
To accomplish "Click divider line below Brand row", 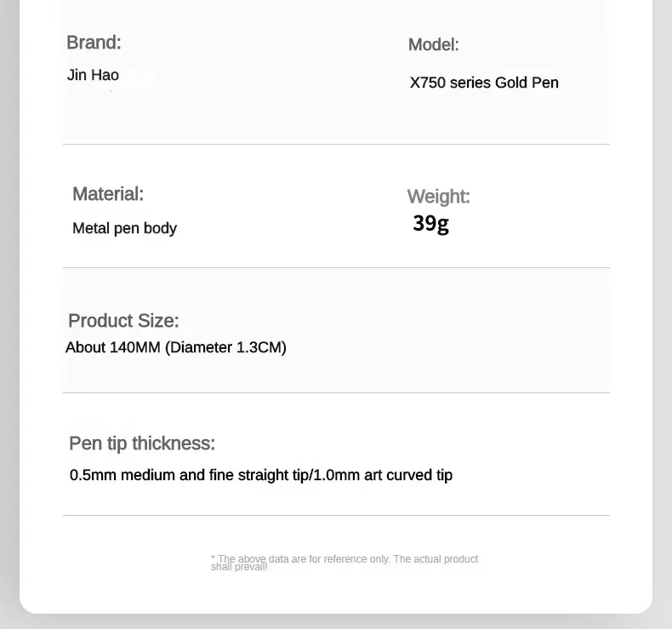I will 336,144.
